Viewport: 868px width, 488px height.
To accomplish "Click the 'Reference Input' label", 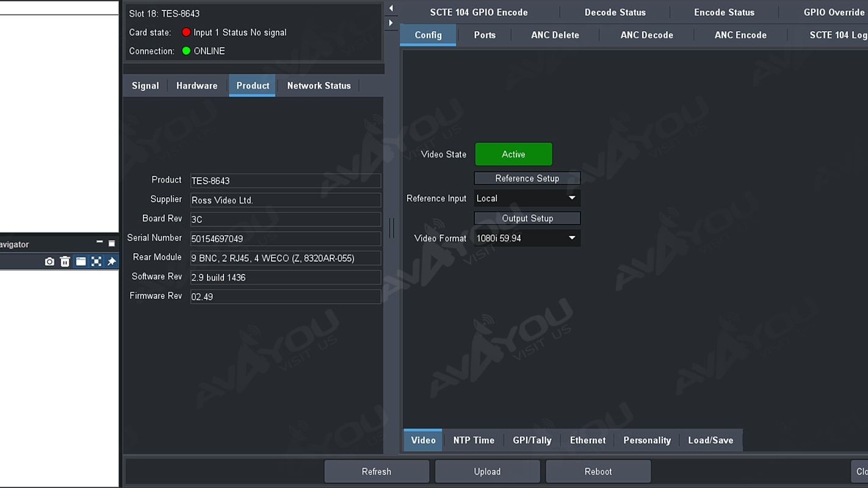I will (436, 198).
